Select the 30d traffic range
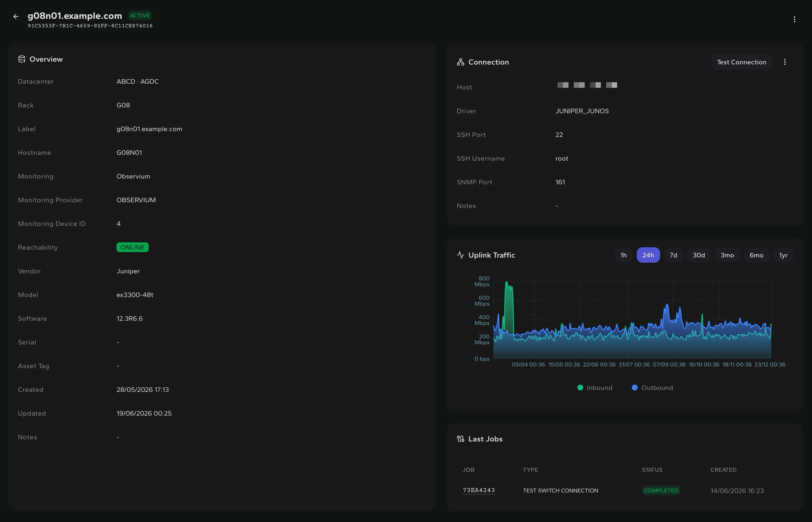Viewport: 812px width, 522px height. click(699, 255)
